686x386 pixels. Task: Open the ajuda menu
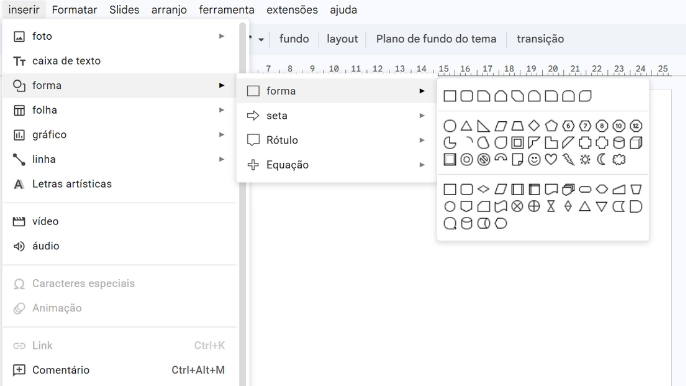pyautogui.click(x=343, y=10)
